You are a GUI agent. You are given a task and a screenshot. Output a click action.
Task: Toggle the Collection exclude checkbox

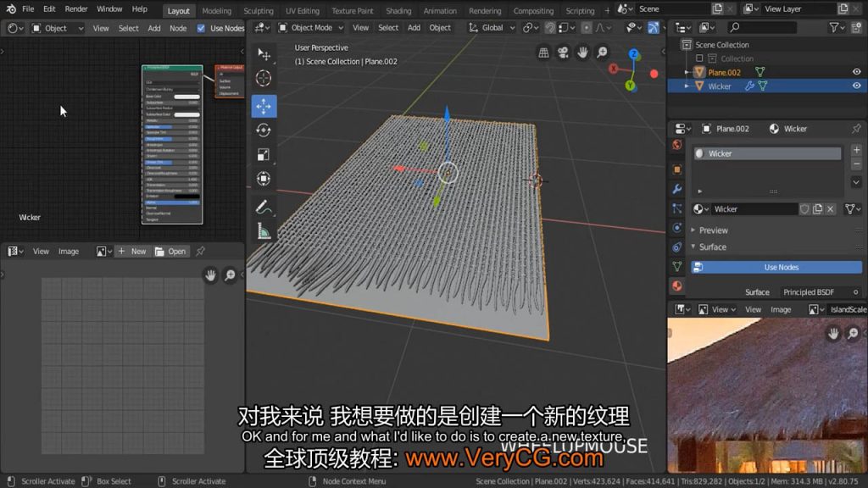coord(699,58)
